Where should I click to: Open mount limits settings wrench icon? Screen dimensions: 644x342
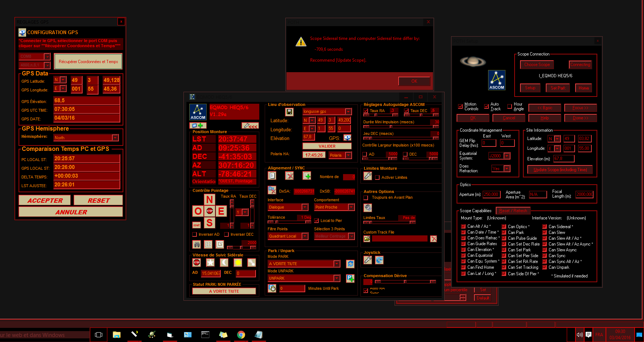[368, 176]
